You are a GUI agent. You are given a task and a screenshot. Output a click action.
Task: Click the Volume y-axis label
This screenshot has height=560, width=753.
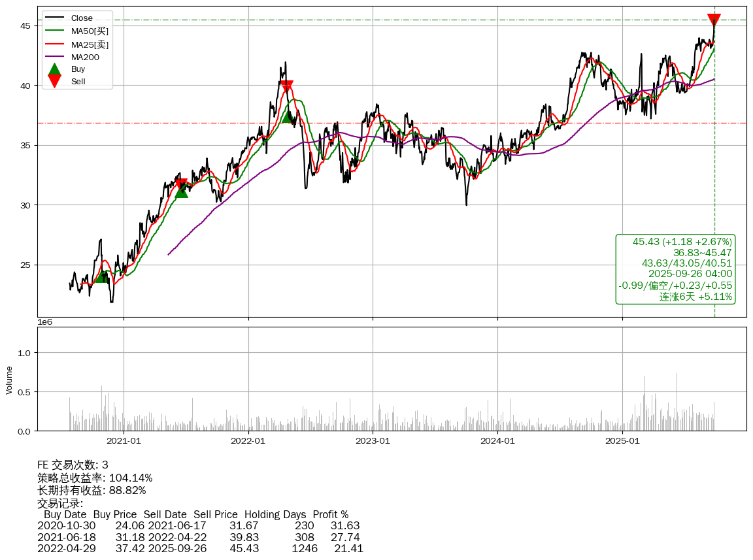[9, 379]
